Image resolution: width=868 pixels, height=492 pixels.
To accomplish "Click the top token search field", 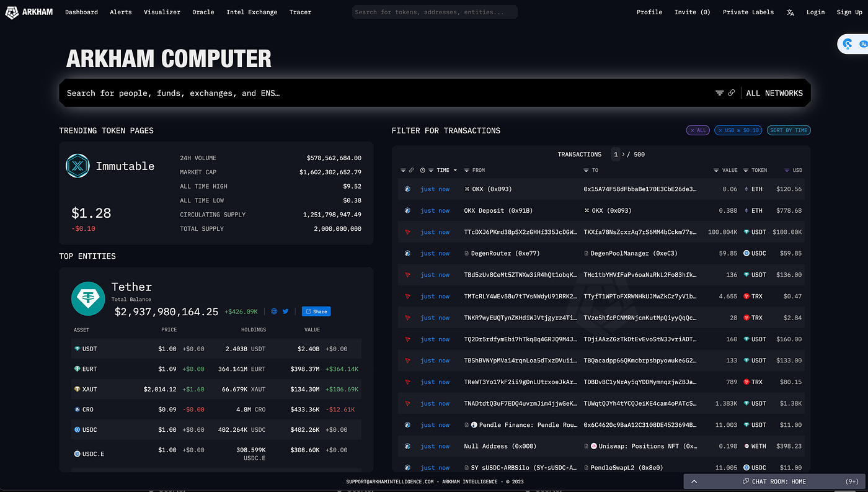I will coord(435,12).
